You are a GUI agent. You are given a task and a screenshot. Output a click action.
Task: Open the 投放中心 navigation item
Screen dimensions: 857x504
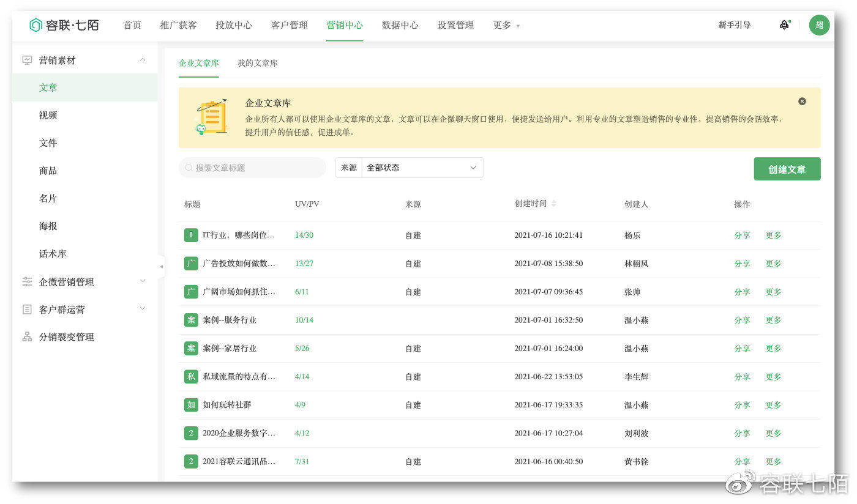[x=234, y=25]
